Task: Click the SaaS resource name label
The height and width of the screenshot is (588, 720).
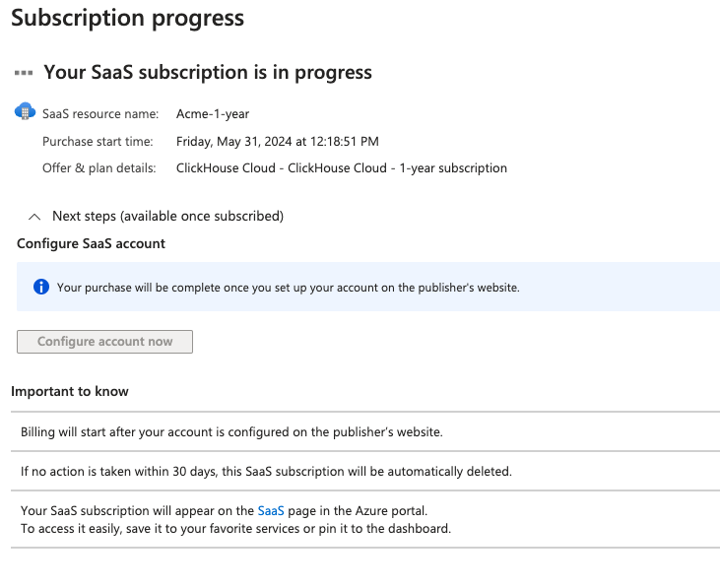Action: pyautogui.click(x=98, y=114)
